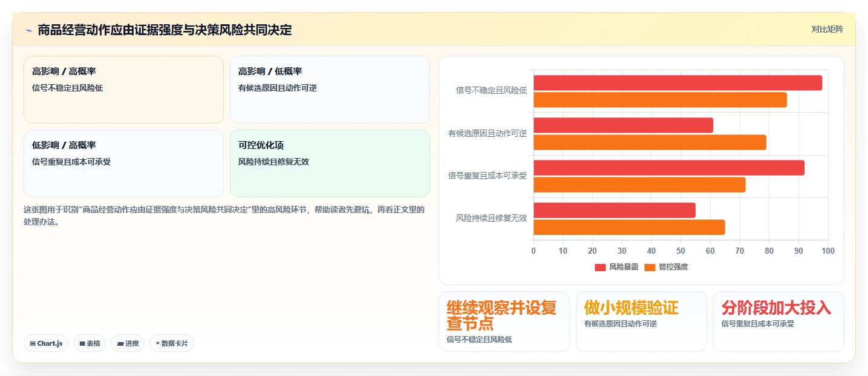Click chart axis label 有候选原因且动作可逆

(x=487, y=133)
